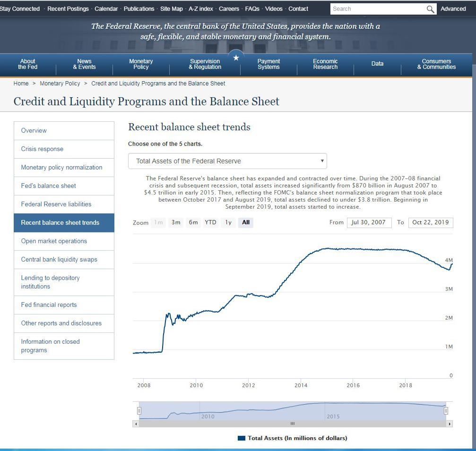The image size is (476, 451).
Task: Grab the right range handle of chart navigator
Action: point(446,411)
